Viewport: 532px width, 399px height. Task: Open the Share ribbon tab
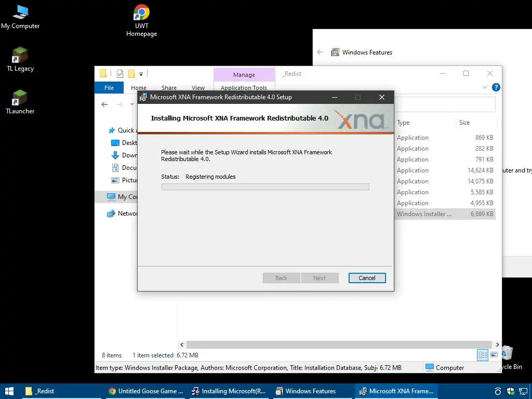pyautogui.click(x=169, y=88)
